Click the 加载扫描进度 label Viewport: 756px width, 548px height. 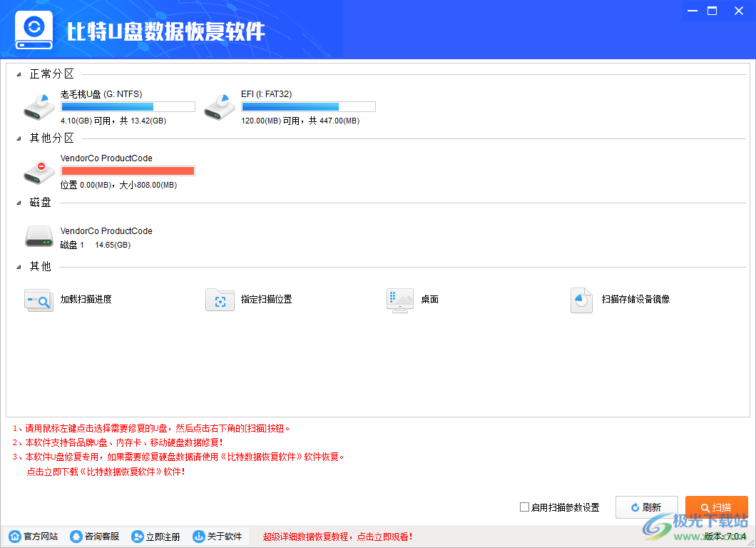(86, 300)
